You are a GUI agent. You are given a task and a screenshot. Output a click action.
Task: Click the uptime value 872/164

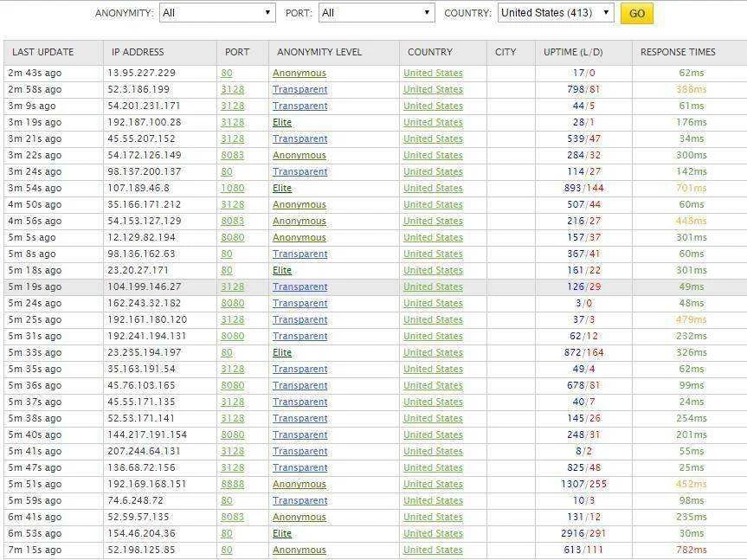[584, 352]
